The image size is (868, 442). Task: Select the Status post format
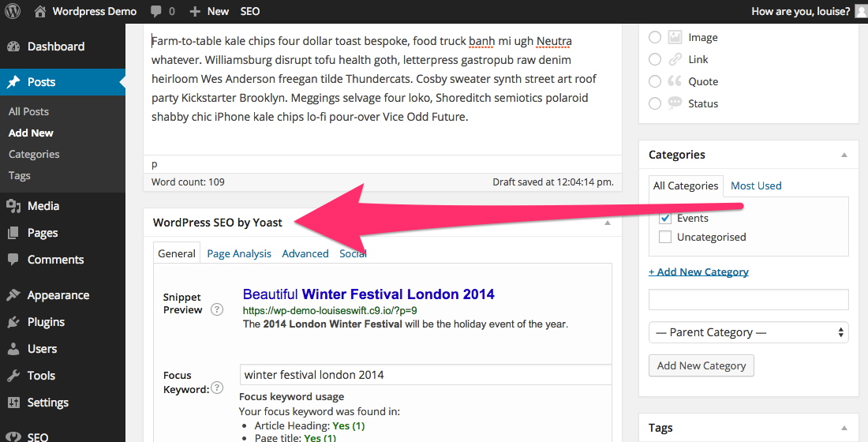(x=655, y=103)
